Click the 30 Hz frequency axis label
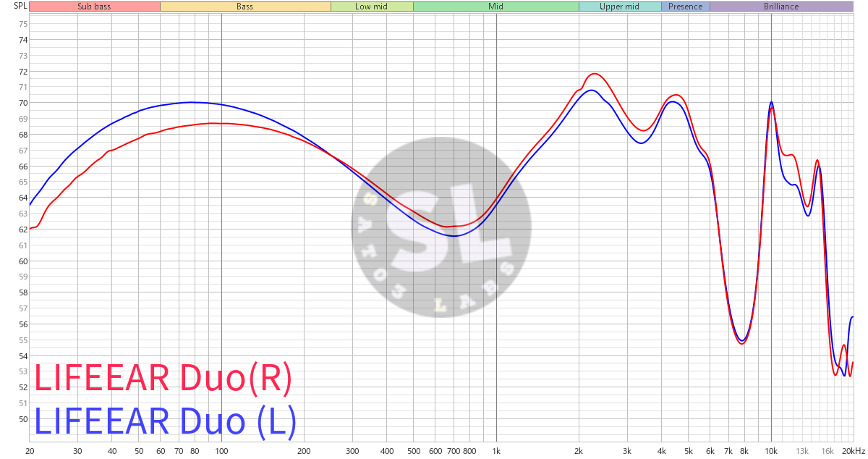Viewport: 868px width, 459px height. [x=77, y=451]
